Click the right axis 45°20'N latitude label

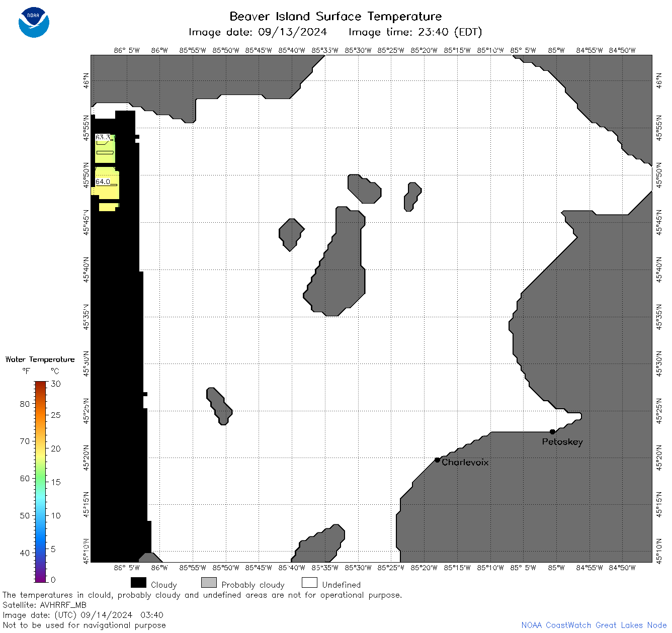click(x=659, y=458)
